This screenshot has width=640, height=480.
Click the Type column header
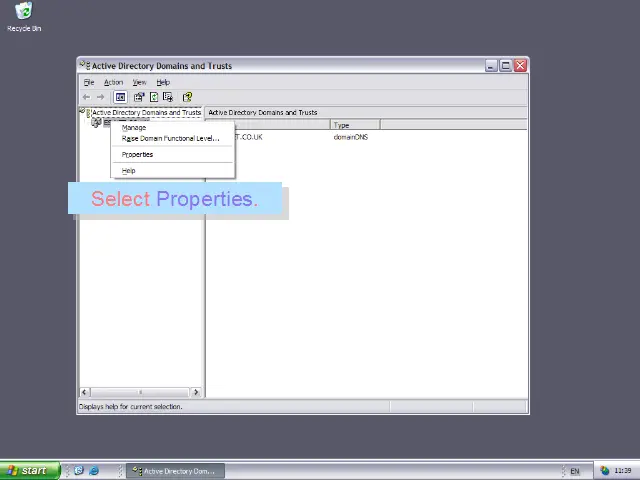coord(355,125)
